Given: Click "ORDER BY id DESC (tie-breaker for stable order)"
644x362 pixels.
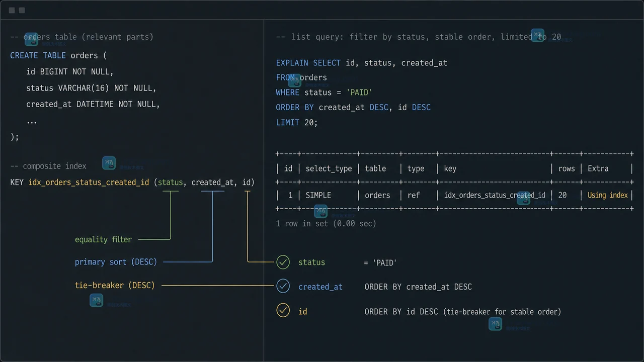Looking at the screenshot, I should 463,312.
